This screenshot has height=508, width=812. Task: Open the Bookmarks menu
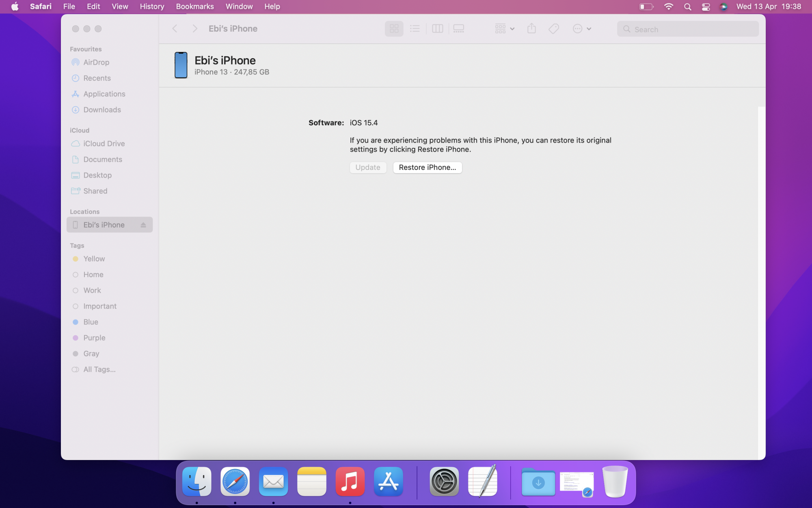pyautogui.click(x=195, y=7)
